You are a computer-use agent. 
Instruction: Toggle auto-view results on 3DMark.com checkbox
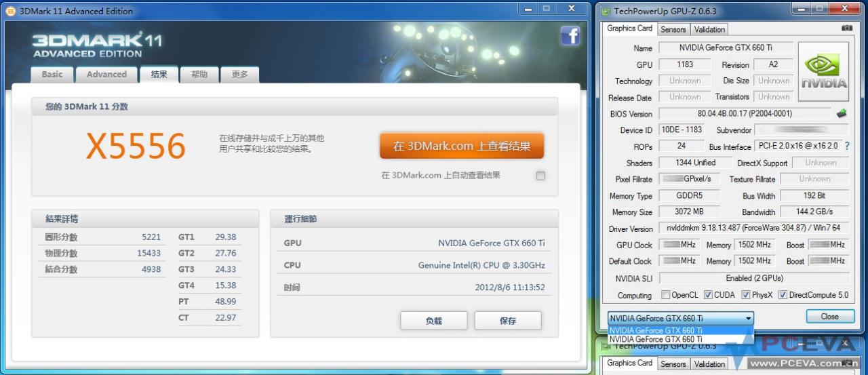(540, 176)
